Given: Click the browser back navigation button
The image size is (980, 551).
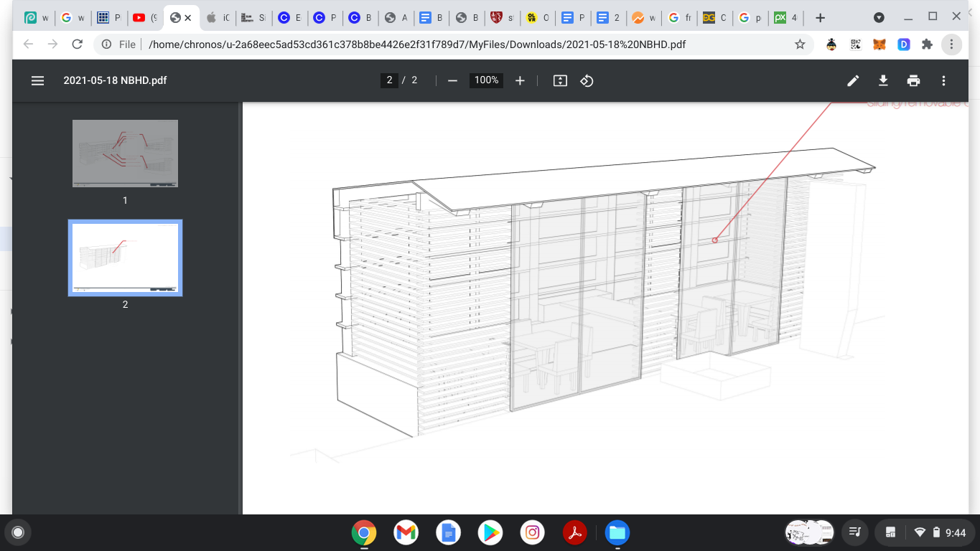Looking at the screenshot, I should click(x=27, y=44).
